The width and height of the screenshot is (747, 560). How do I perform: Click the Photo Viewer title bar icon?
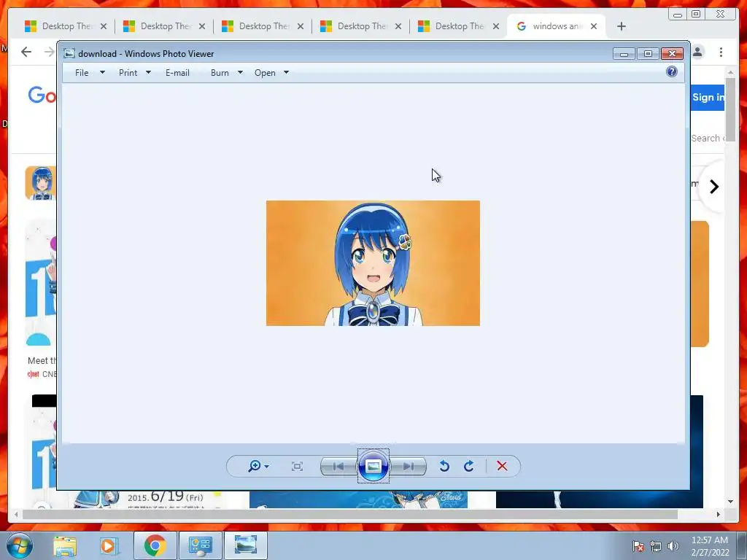(69, 53)
